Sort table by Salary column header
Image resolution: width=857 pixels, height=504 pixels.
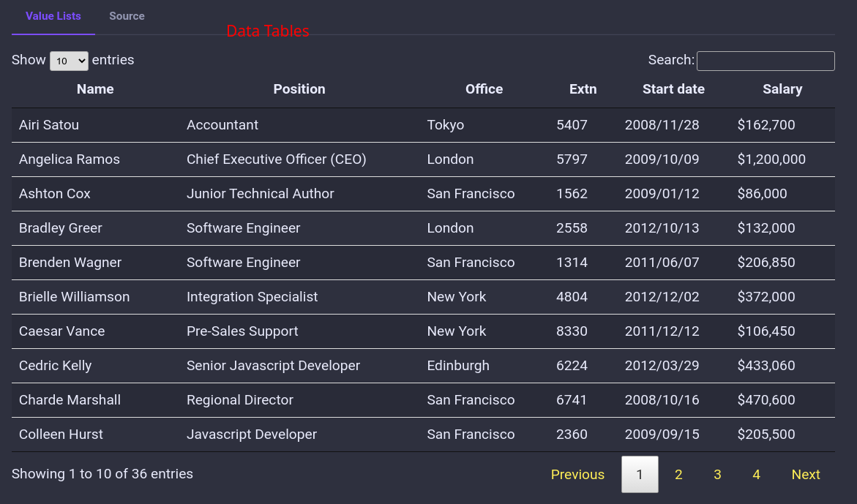[x=782, y=89]
